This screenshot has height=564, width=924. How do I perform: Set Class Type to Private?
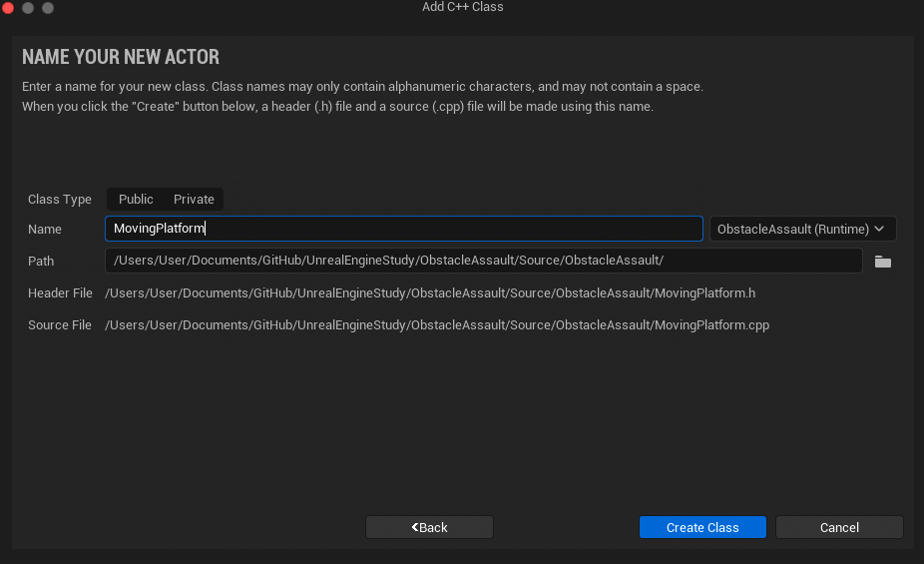point(194,200)
